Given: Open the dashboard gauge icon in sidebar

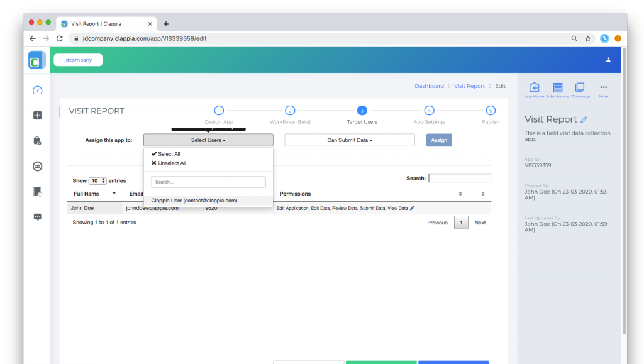Looking at the screenshot, I should pyautogui.click(x=37, y=90).
